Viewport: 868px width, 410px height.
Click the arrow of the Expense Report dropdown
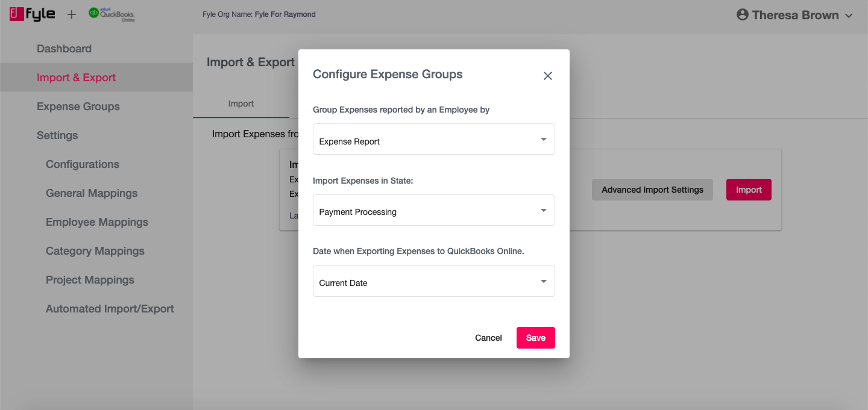click(x=544, y=140)
